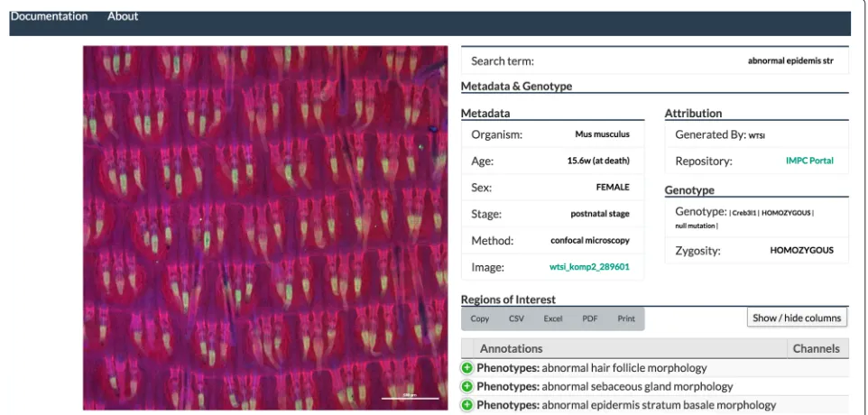
Task: Open the Documentation menu item
Action: 49,16
